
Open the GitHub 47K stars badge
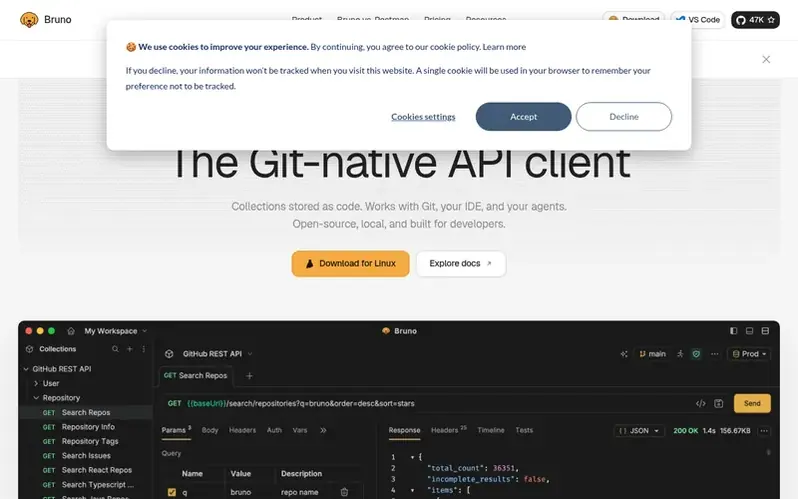click(x=755, y=20)
